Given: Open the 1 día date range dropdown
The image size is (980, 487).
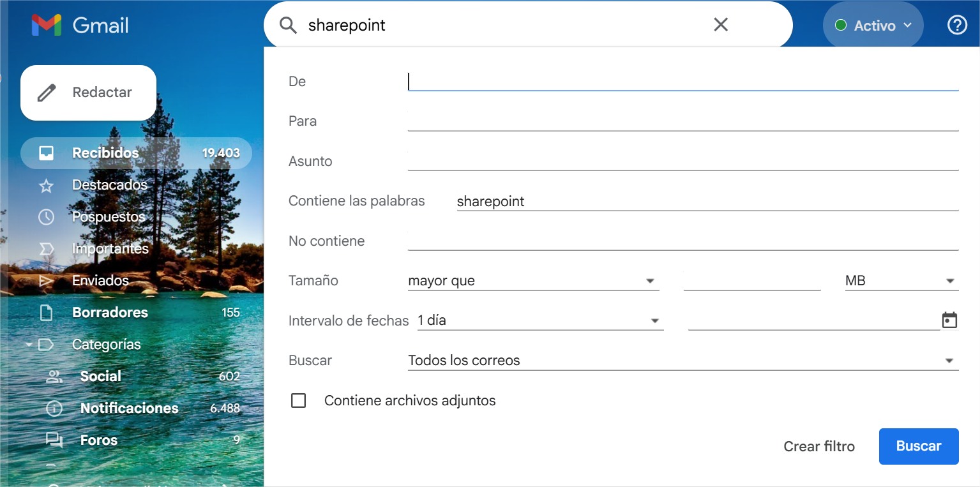Looking at the screenshot, I should 540,320.
